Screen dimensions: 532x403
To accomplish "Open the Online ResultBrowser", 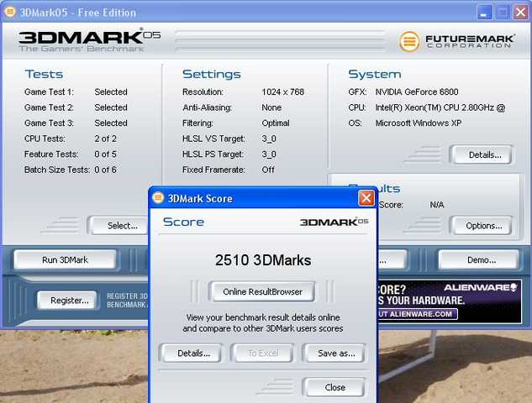I will (262, 291).
